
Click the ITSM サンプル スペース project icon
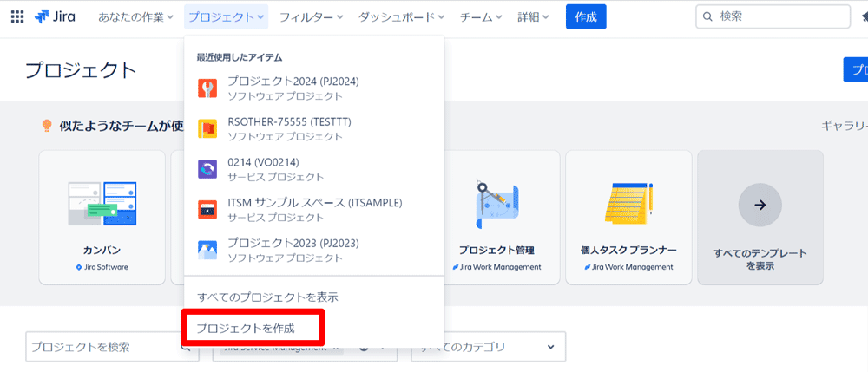click(x=207, y=210)
